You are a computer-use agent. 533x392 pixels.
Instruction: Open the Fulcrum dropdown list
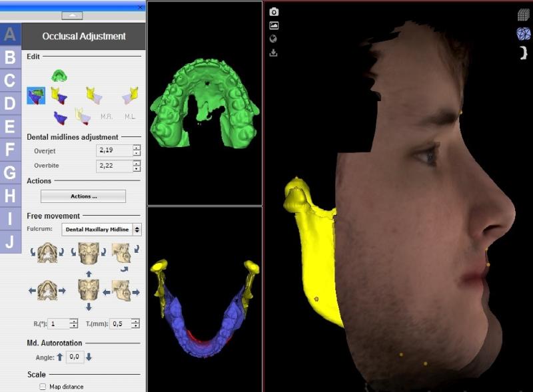(137, 230)
